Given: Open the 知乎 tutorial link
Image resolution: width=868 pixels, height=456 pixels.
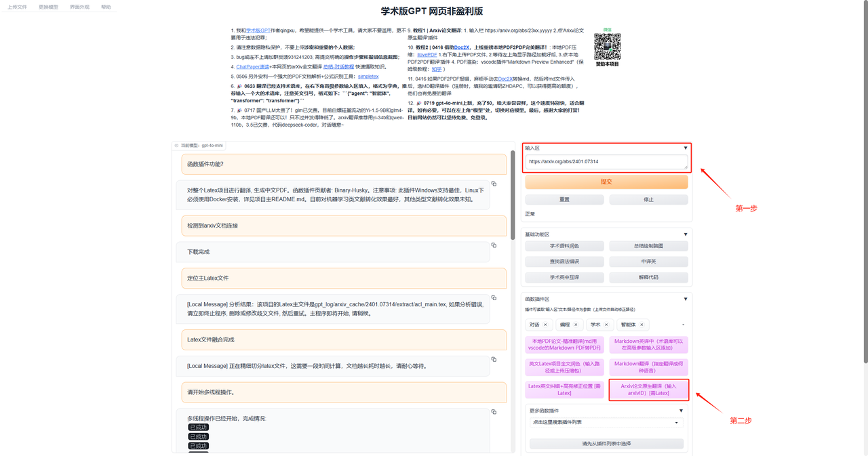Looking at the screenshot, I should (437, 69).
